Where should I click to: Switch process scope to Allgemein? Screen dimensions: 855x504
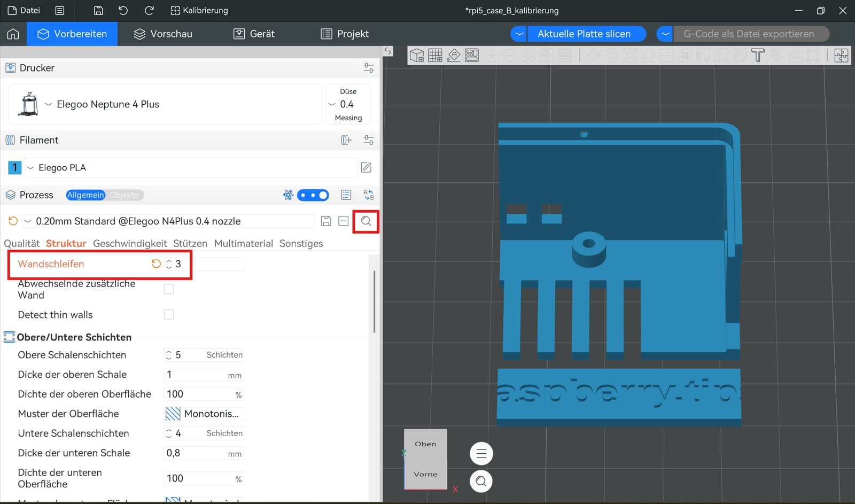(x=85, y=195)
